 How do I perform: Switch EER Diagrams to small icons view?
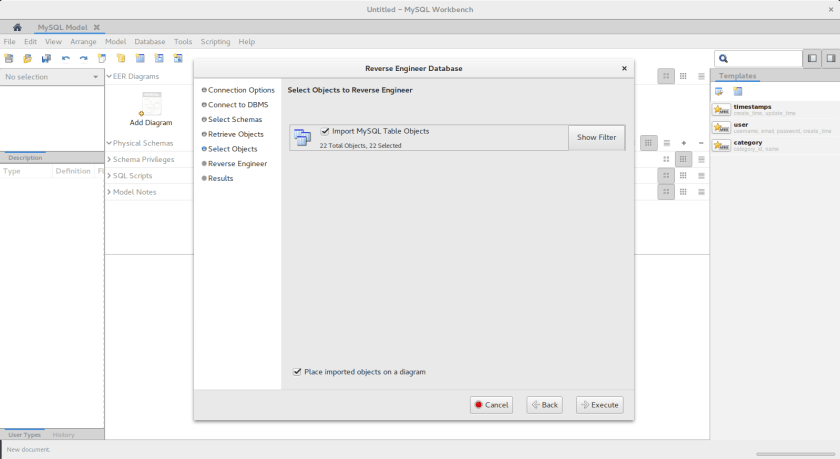683,76
